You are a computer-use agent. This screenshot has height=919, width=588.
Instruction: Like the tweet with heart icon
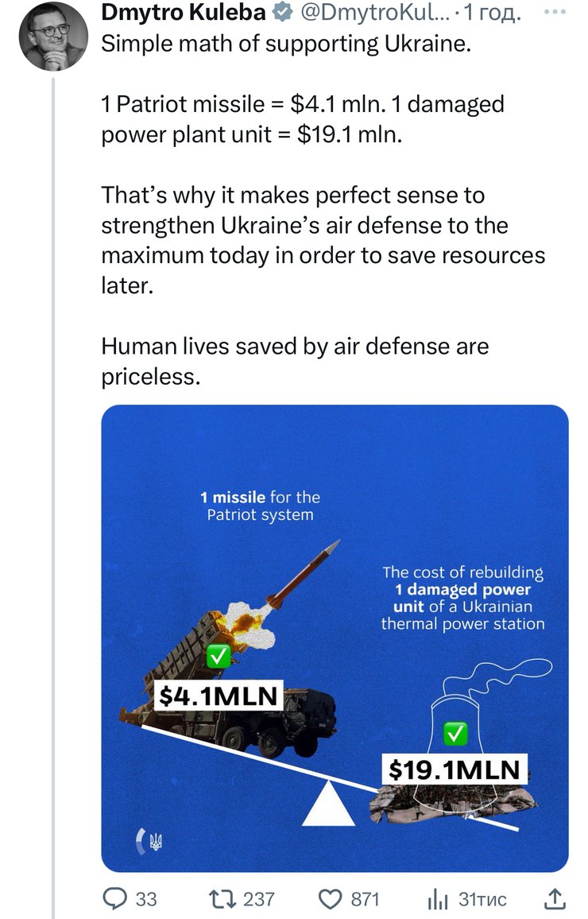point(330,899)
